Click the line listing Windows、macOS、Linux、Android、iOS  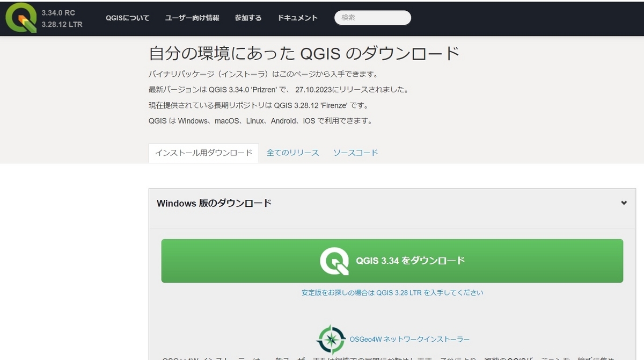point(260,120)
